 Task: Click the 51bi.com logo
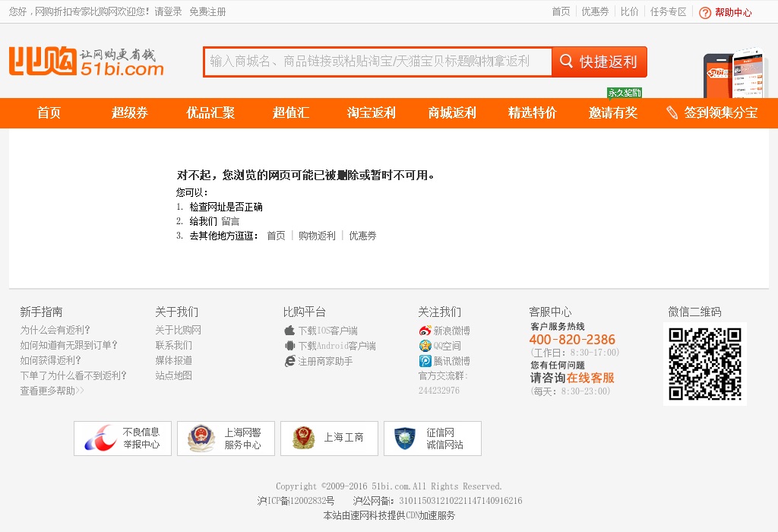tap(86, 62)
